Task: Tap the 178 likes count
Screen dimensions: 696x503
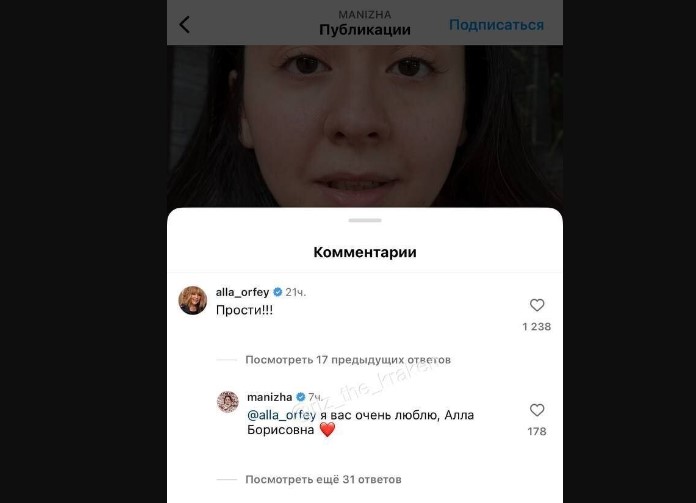Action: (537, 432)
